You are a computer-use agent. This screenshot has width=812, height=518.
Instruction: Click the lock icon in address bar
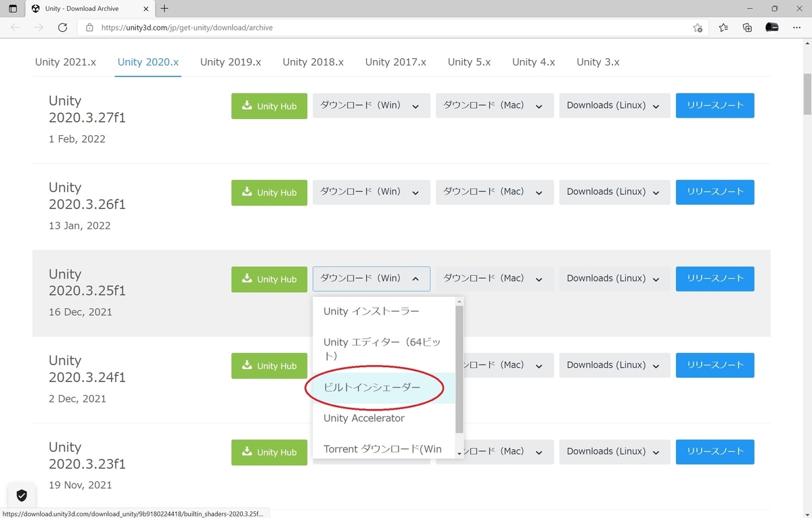tap(89, 28)
